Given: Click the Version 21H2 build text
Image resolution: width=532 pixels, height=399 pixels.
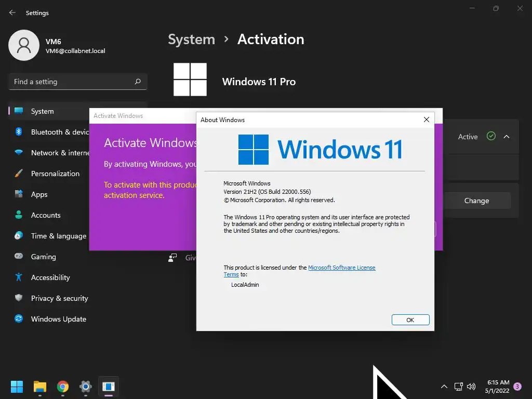Looking at the screenshot, I should click(267, 192).
